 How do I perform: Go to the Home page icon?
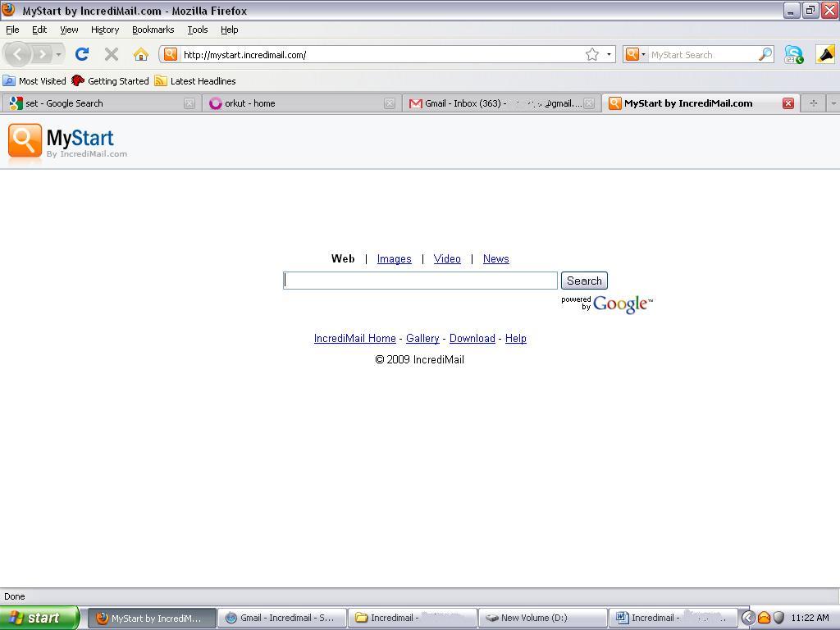[x=141, y=54]
